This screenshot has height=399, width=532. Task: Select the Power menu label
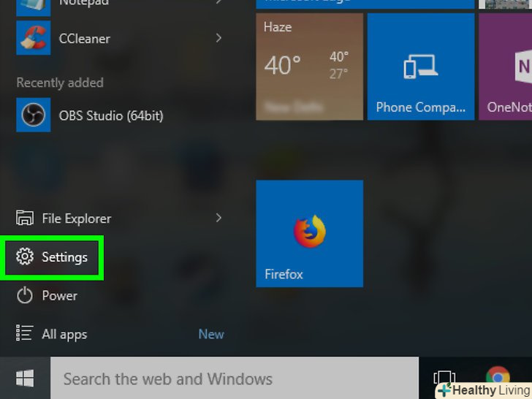[60, 295]
